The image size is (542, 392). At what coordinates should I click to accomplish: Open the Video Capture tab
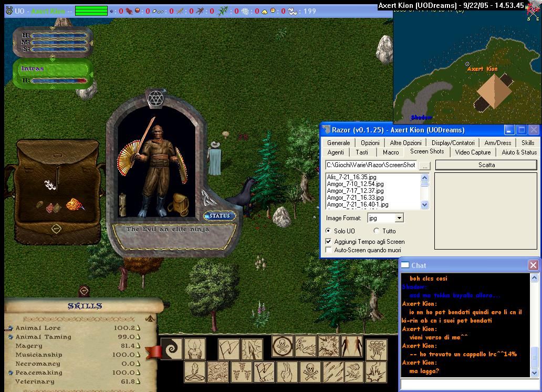(473, 152)
